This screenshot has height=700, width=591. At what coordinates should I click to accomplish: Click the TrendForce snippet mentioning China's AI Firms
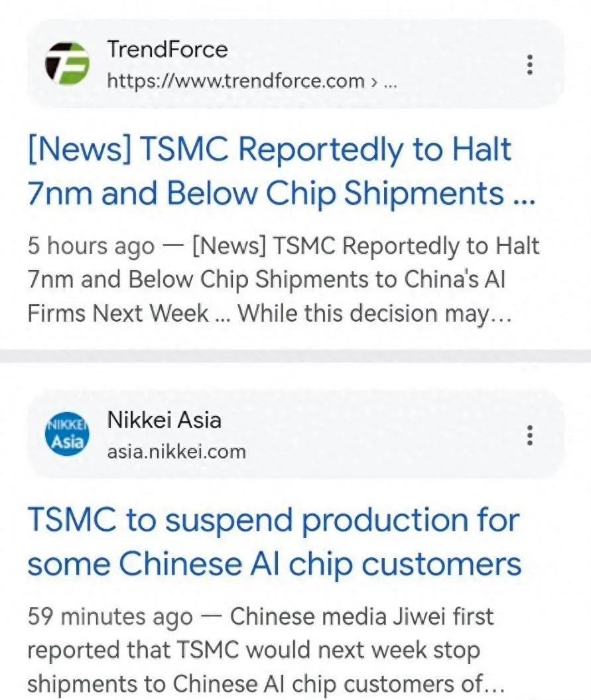(x=283, y=280)
